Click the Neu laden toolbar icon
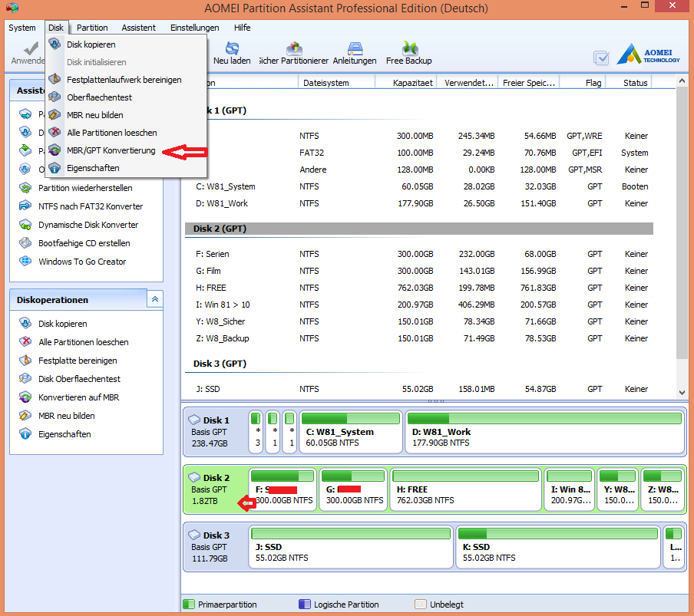Image resolution: width=694 pixels, height=616 pixels. point(232,48)
